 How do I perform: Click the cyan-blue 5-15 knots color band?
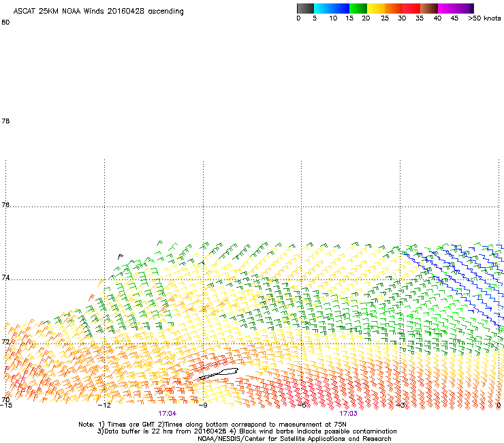332,8
